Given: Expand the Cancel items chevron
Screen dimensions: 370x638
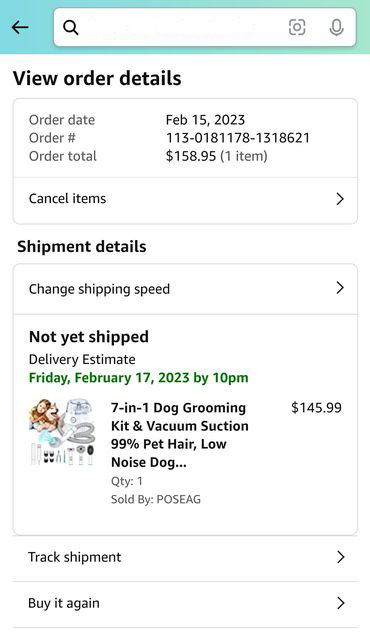Looking at the screenshot, I should (340, 199).
